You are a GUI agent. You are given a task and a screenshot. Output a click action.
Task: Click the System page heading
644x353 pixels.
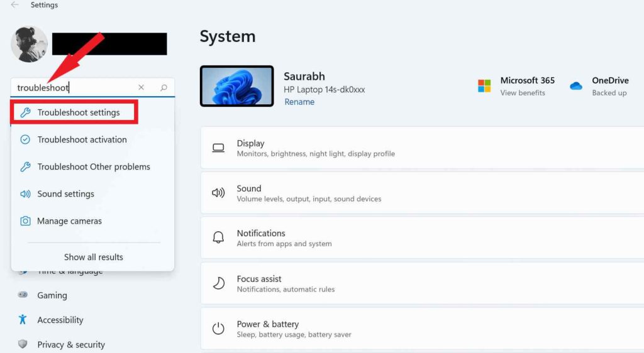tap(228, 36)
